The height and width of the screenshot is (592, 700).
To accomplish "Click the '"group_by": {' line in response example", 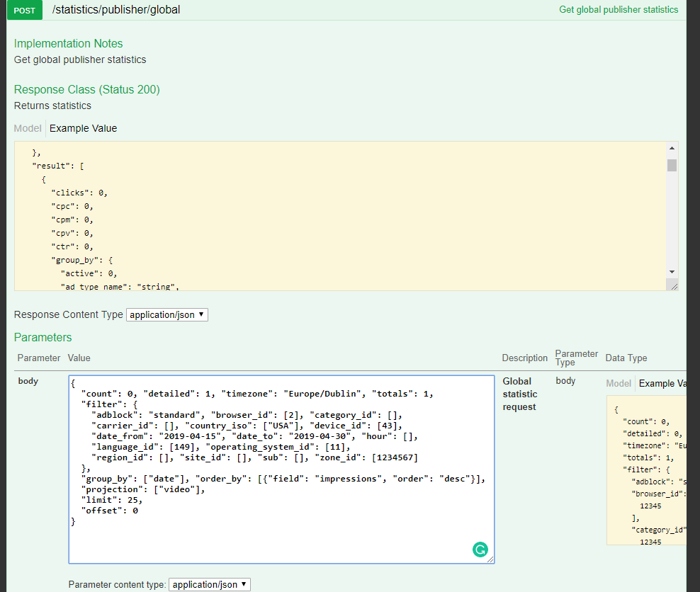I will [82, 260].
